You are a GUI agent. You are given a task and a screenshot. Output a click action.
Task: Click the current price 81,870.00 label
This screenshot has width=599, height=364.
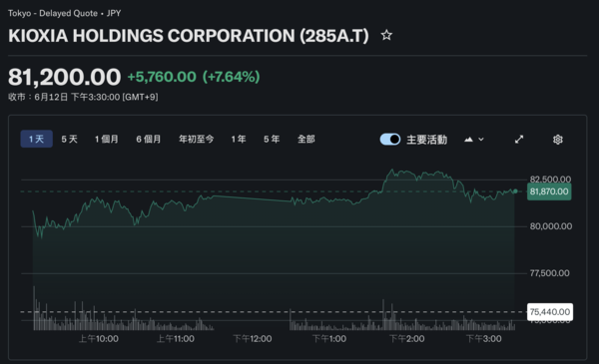pyautogui.click(x=549, y=191)
